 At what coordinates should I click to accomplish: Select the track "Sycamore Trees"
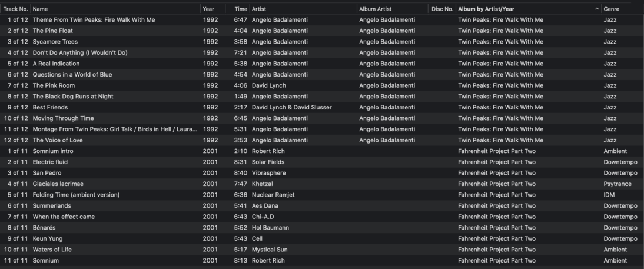(55, 42)
